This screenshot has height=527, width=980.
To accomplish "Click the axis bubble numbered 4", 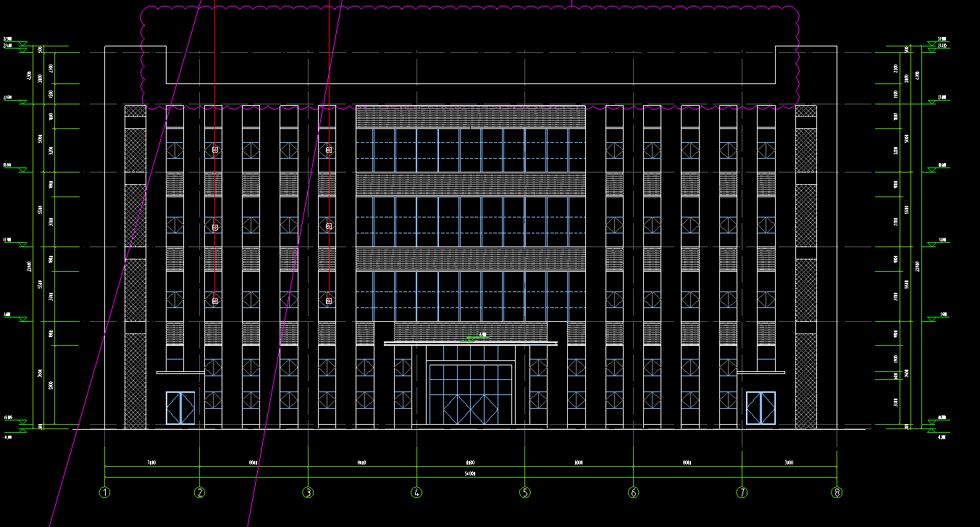I will pos(416,493).
